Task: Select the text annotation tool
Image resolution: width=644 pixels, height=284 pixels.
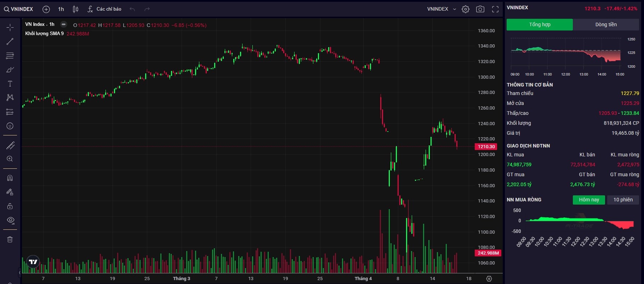Action: click(10, 84)
